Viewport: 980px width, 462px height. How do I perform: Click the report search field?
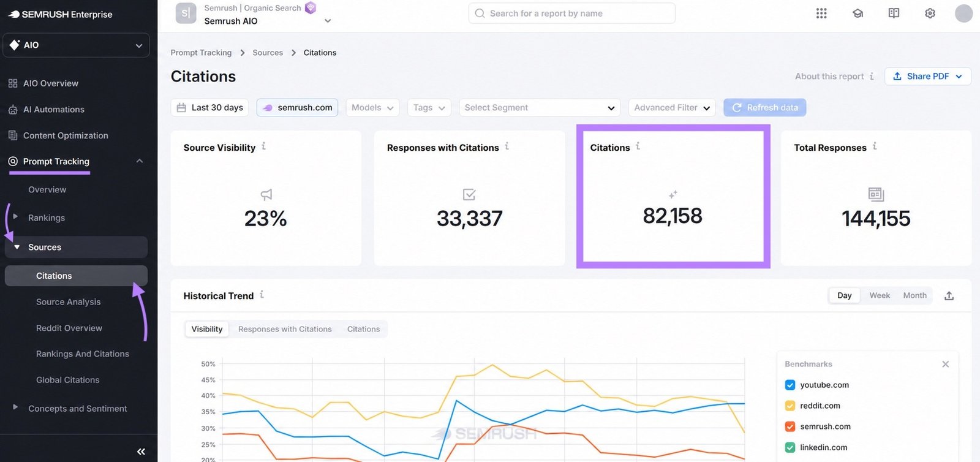(571, 13)
